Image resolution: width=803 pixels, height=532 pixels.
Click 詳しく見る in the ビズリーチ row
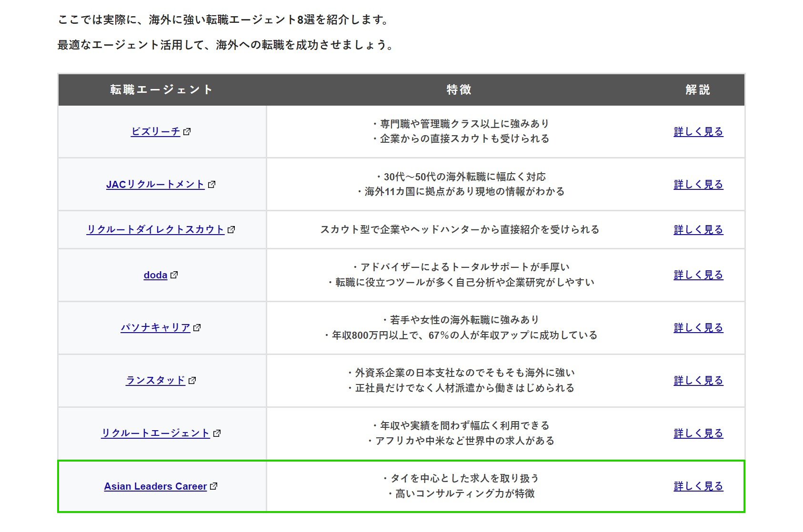pyautogui.click(x=698, y=131)
